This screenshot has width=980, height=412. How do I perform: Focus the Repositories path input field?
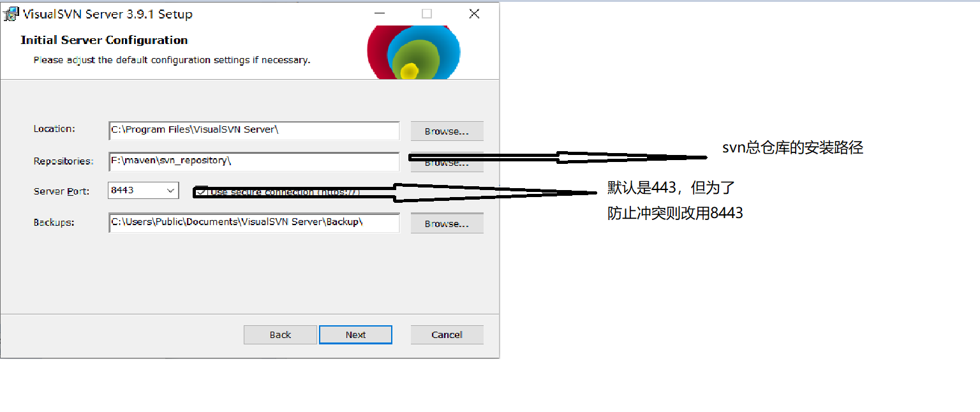click(x=254, y=161)
